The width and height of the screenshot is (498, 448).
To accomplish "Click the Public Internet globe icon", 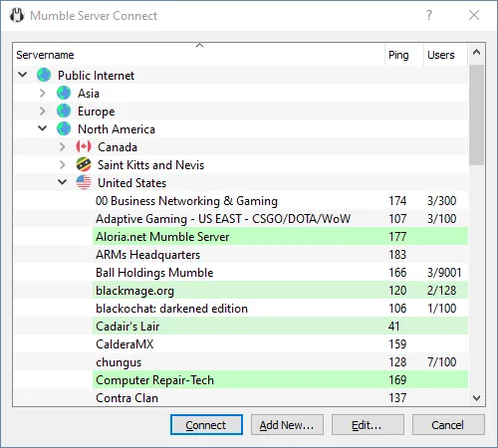I will (44, 75).
